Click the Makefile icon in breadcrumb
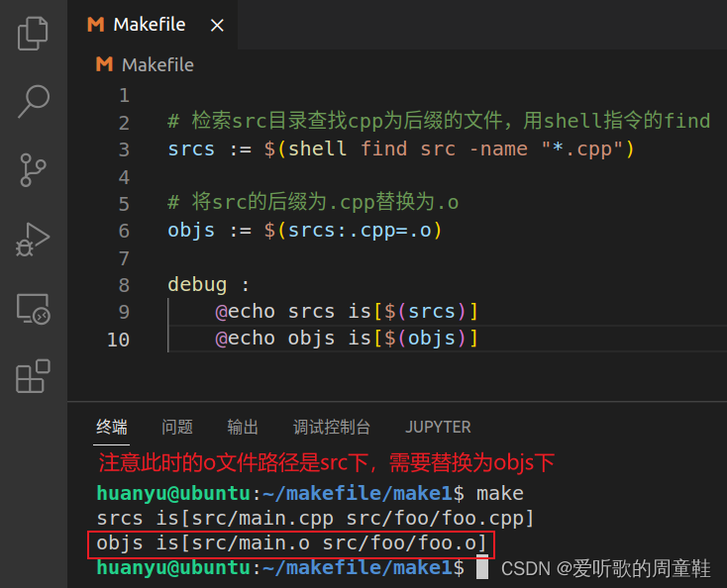The image size is (727, 588). click(104, 64)
